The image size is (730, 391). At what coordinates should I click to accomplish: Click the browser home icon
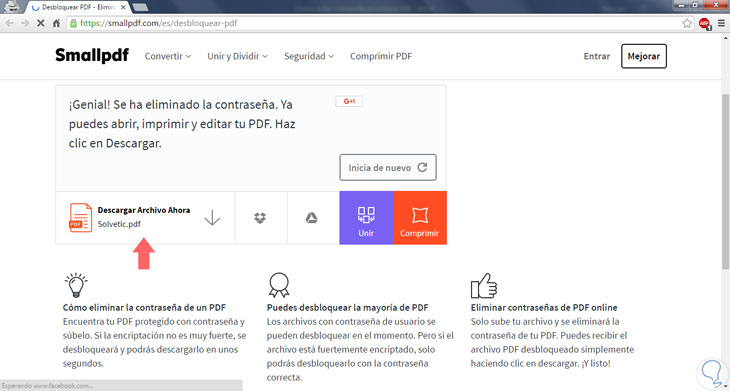[56, 23]
